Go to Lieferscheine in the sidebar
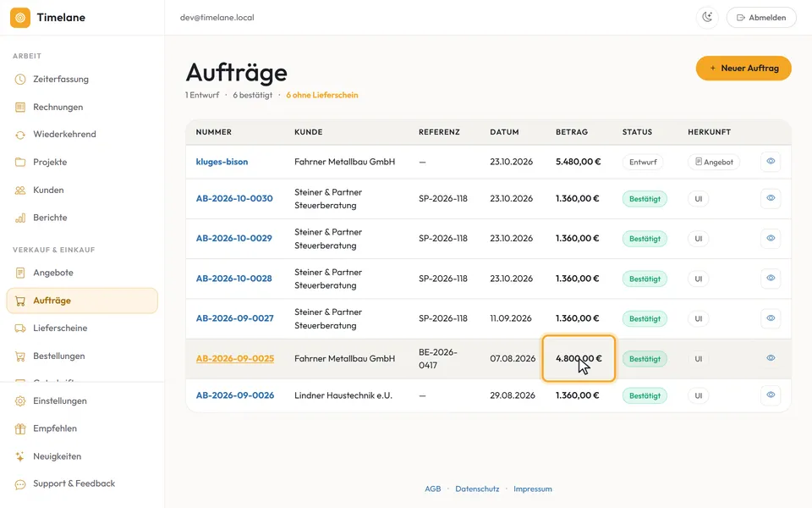 coord(82,329)
